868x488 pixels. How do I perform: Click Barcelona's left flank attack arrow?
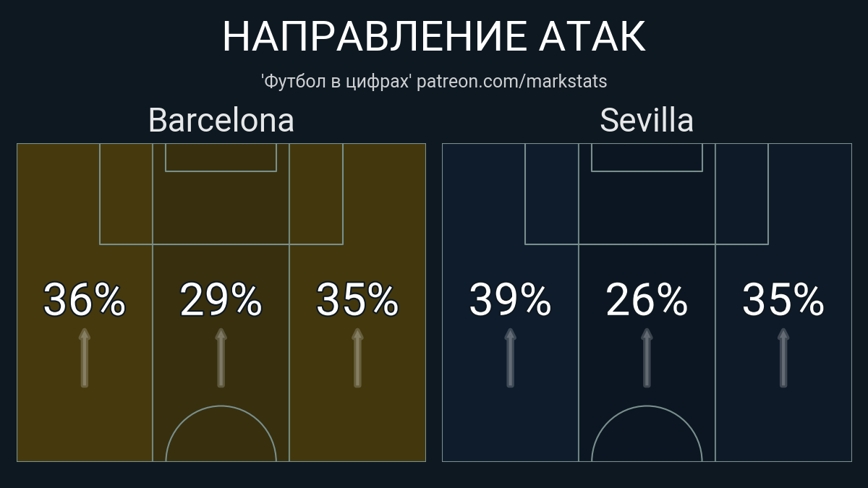coord(85,359)
